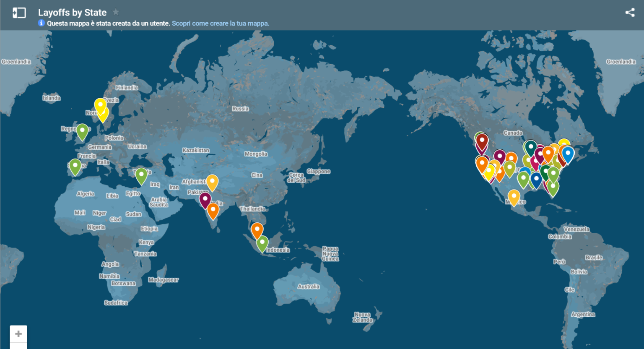This screenshot has height=349, width=644.
Task: Click the blue info icon
Action: coord(42,23)
